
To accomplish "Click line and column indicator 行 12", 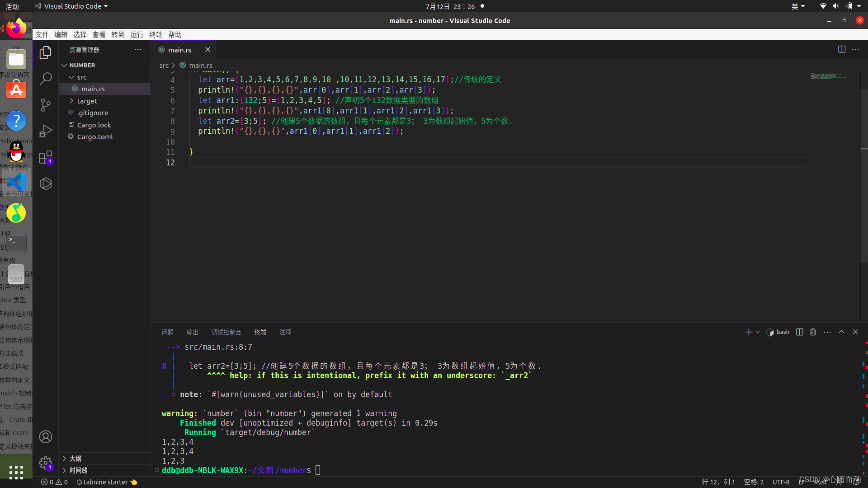I will pyautogui.click(x=718, y=482).
